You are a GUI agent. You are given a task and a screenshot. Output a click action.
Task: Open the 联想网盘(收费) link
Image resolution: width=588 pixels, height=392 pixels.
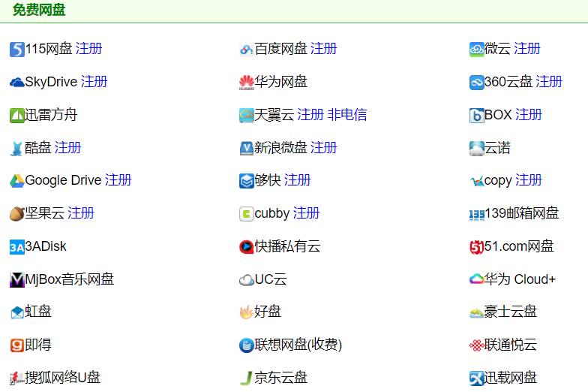click(x=298, y=345)
